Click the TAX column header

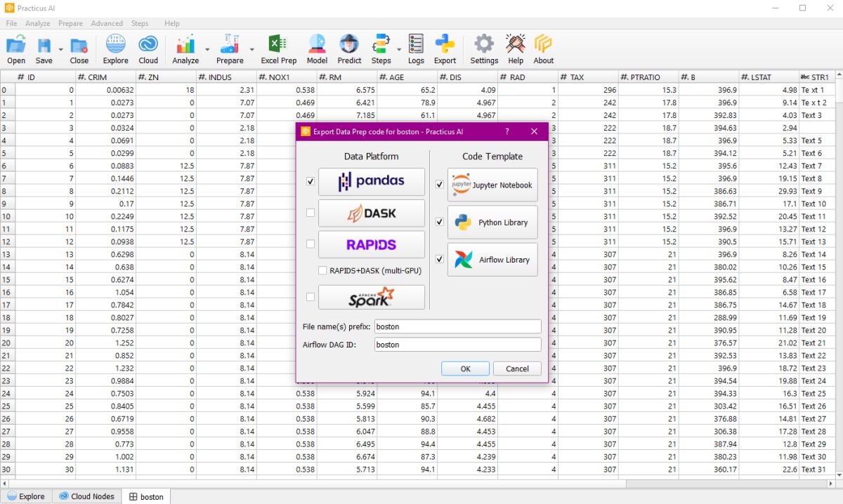point(589,77)
